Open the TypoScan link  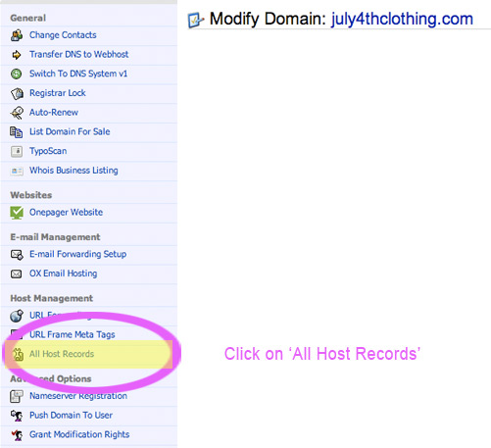click(48, 151)
